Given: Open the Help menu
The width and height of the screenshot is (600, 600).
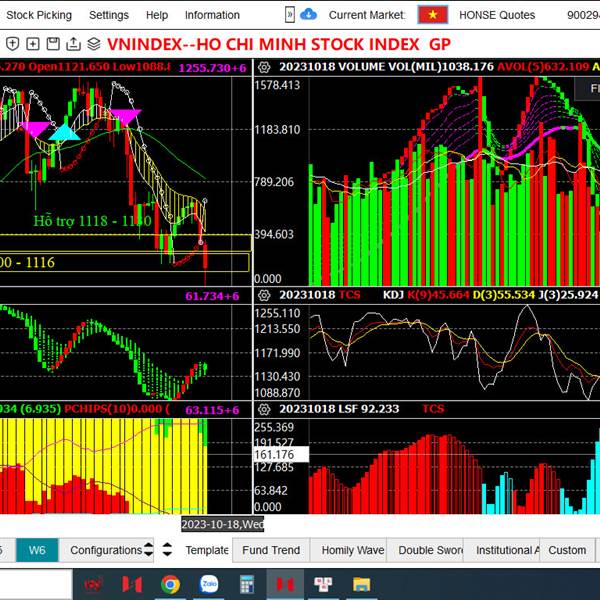Looking at the screenshot, I should coord(157,15).
